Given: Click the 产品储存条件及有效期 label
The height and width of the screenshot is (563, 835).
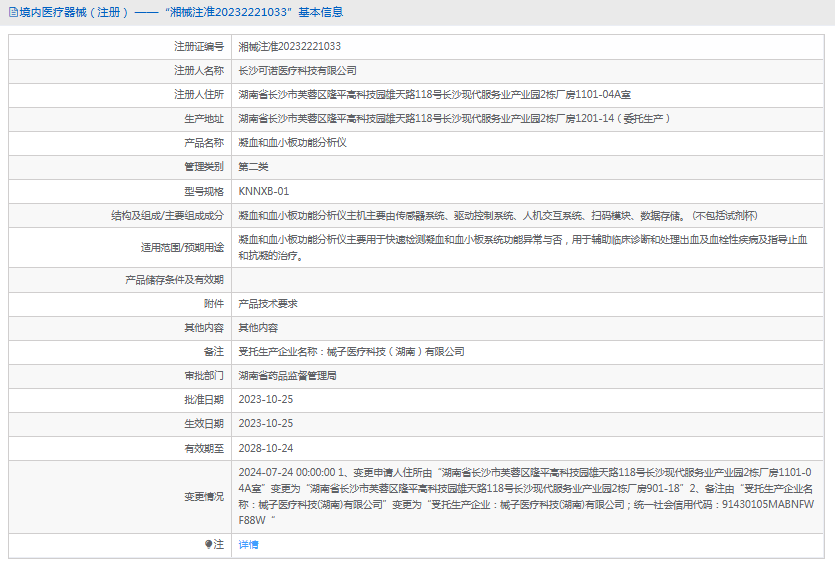Looking at the screenshot, I should click(174, 280).
